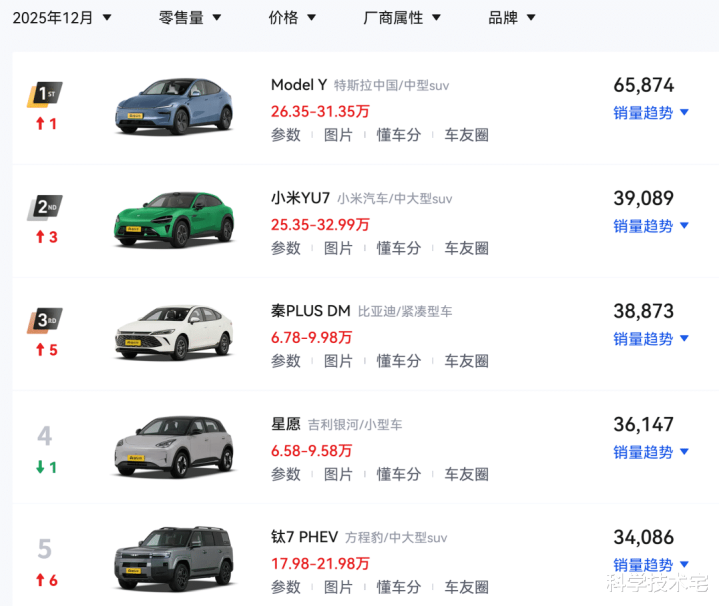This screenshot has height=606, width=719.
Task: Expand 销量趋势 for Model Y
Action: (651, 113)
